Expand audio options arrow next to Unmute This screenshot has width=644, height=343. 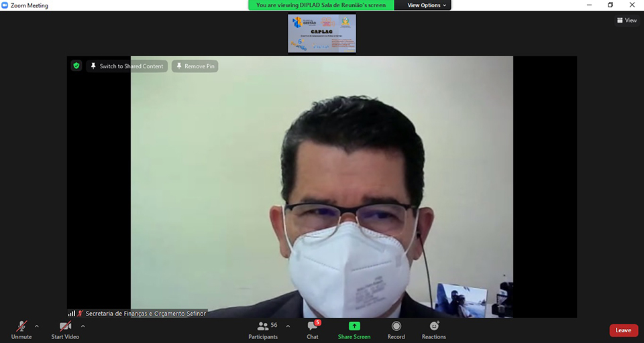(37, 326)
